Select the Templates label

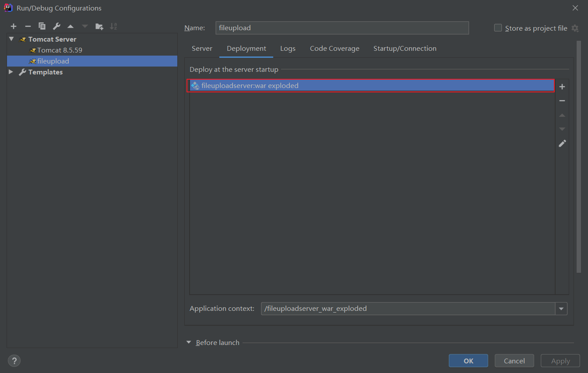point(46,72)
